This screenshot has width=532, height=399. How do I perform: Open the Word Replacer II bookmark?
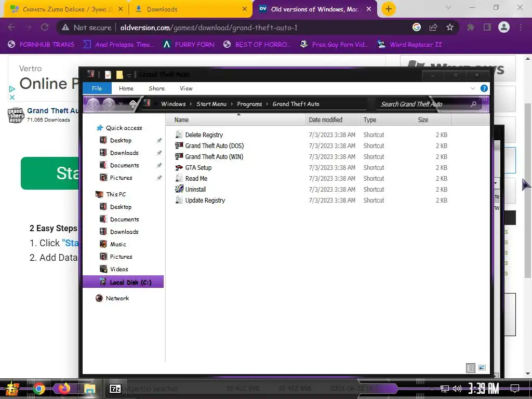[x=409, y=45]
